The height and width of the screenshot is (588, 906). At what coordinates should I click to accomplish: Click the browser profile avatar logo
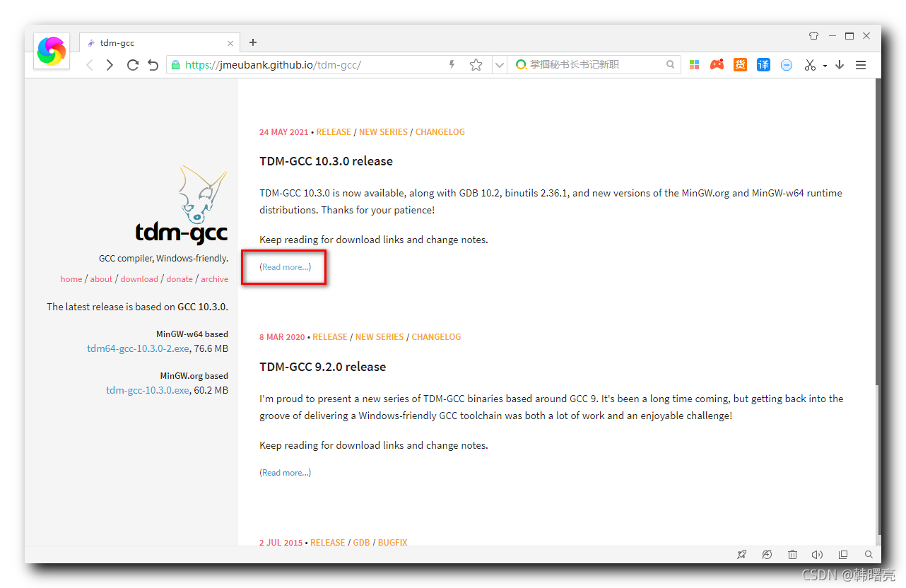click(52, 50)
